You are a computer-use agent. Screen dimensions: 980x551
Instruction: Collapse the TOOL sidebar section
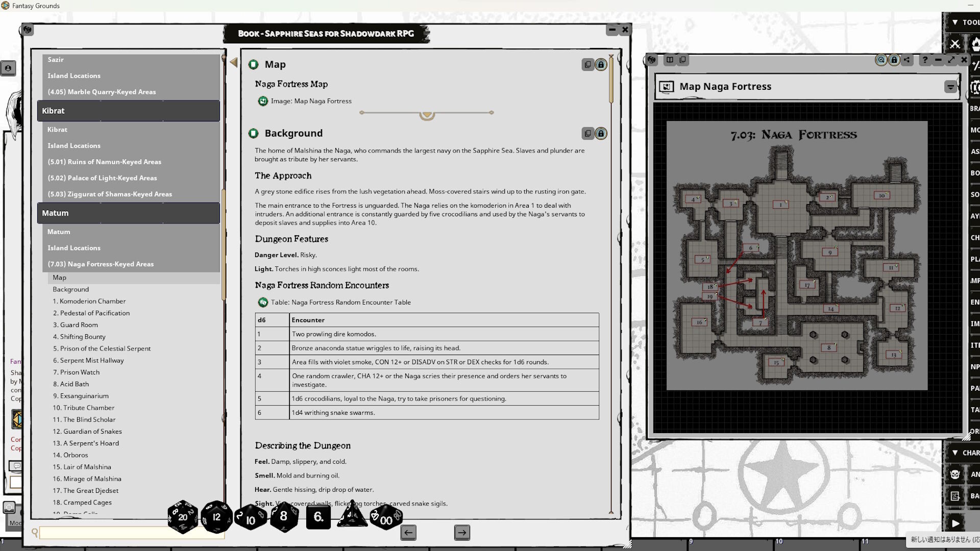coord(954,22)
